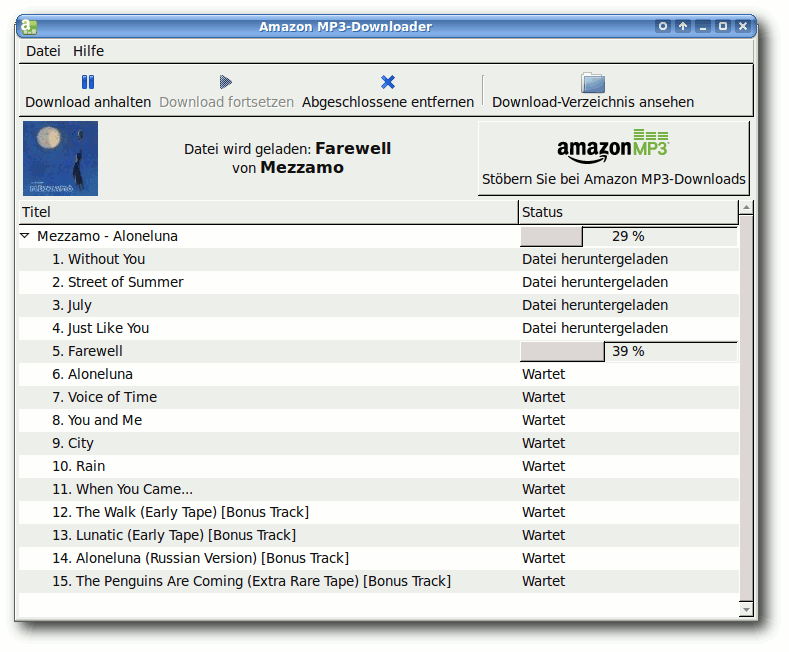Click 'Wartet' status for Voice of Time
The image size is (789, 652).
(543, 397)
